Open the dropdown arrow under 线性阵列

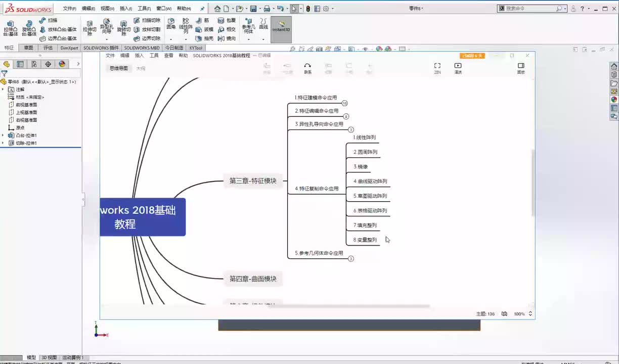pos(186,39)
